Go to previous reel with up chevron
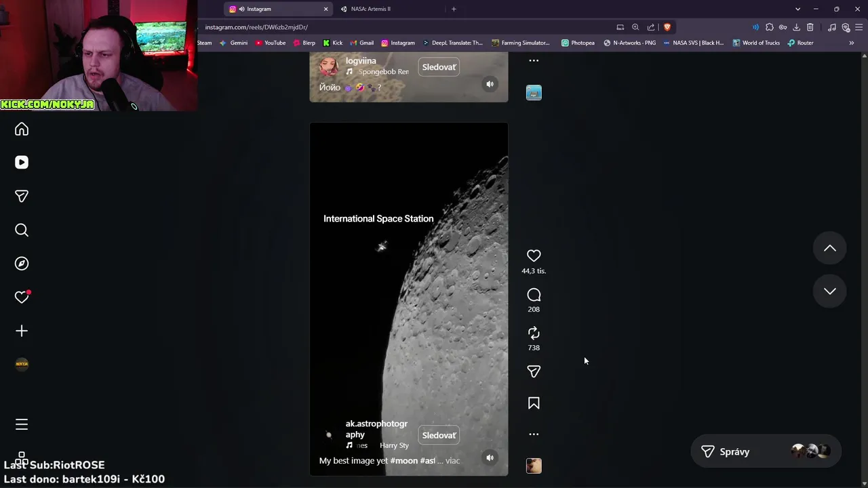 point(829,248)
